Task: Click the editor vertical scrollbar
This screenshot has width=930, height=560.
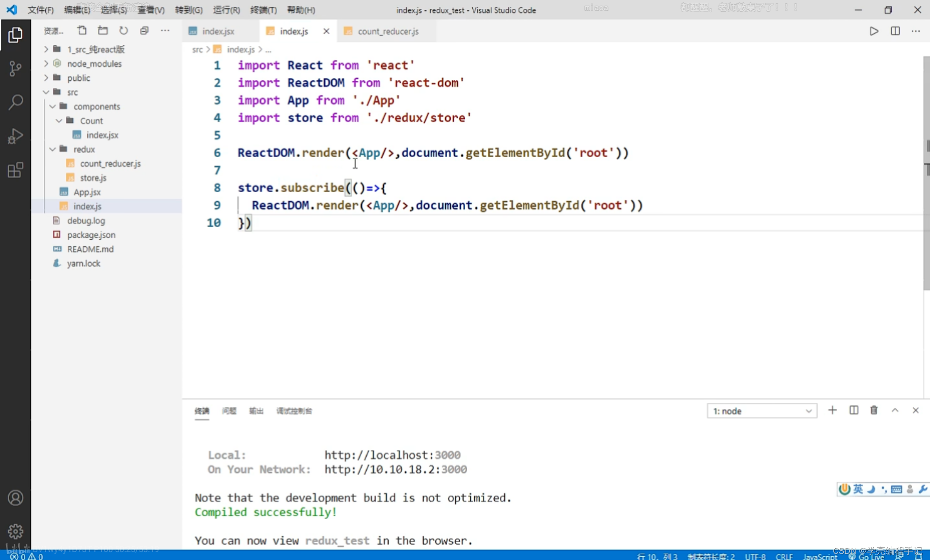Action: (926, 173)
